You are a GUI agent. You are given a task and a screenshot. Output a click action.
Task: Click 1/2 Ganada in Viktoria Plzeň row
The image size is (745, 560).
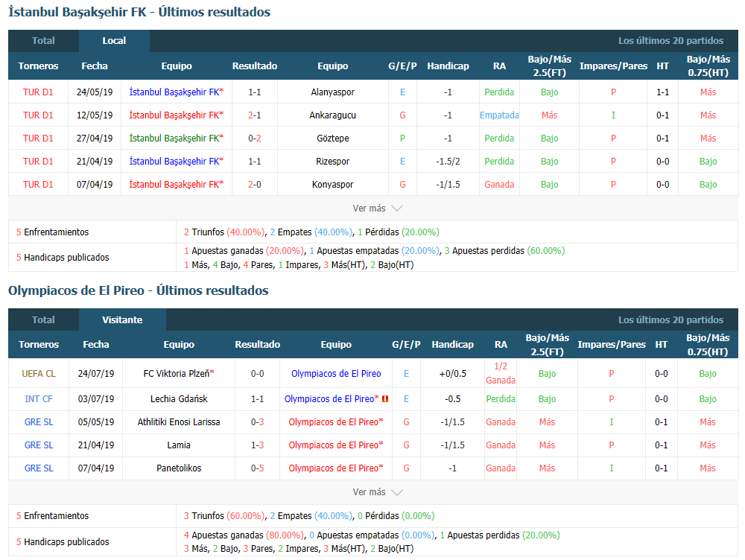(x=501, y=373)
